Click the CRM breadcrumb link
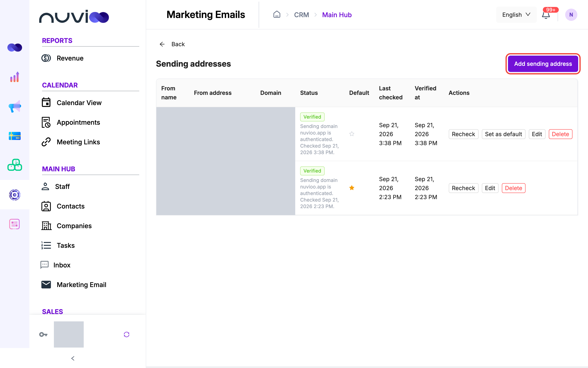Viewport: 588px width, 368px height. (x=302, y=15)
